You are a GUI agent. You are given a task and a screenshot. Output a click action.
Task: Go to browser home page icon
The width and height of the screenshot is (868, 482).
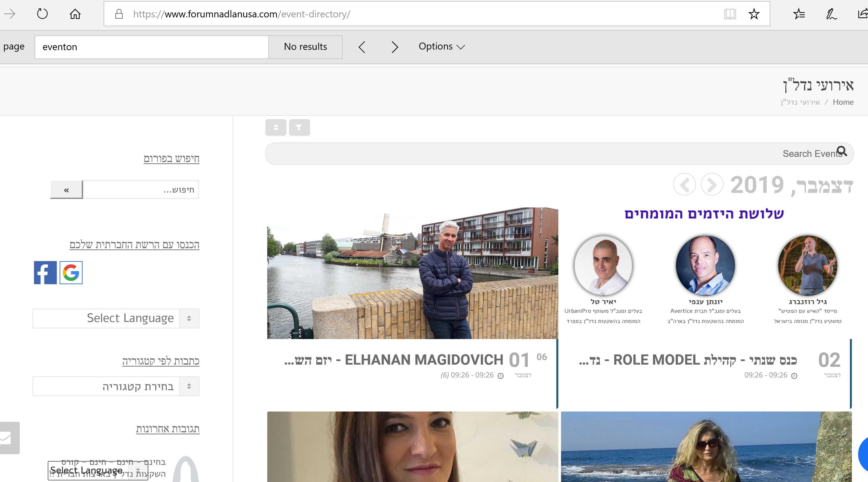[75, 14]
